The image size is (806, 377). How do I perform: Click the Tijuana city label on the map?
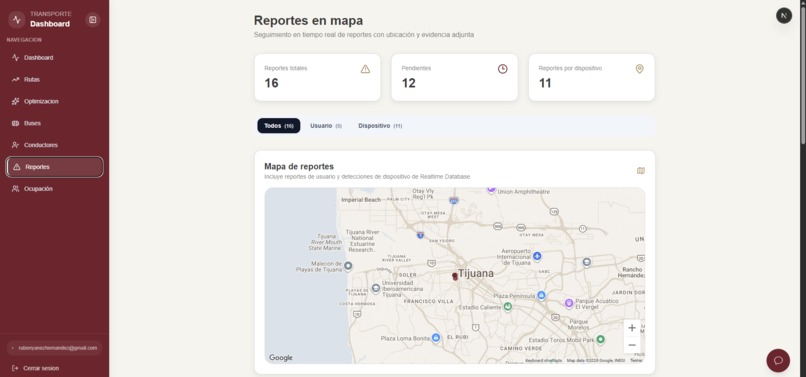[476, 274]
